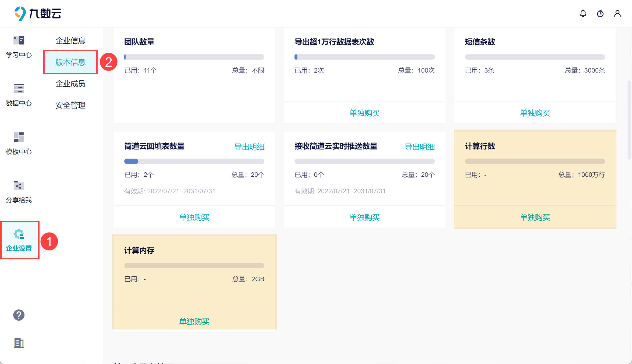Image resolution: width=632 pixels, height=364 pixels.
Task: Select 企业设置 enterprise settings in sidebar
Action: (x=19, y=240)
